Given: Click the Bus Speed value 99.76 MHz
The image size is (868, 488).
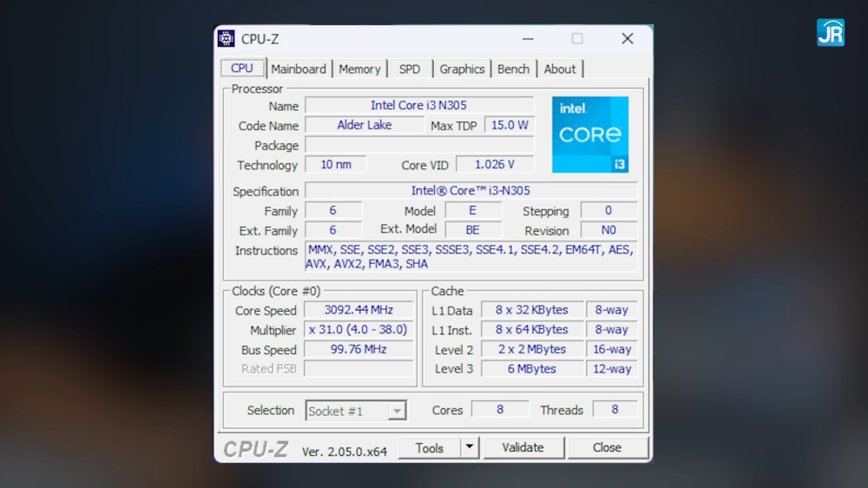Looking at the screenshot, I should (x=358, y=349).
